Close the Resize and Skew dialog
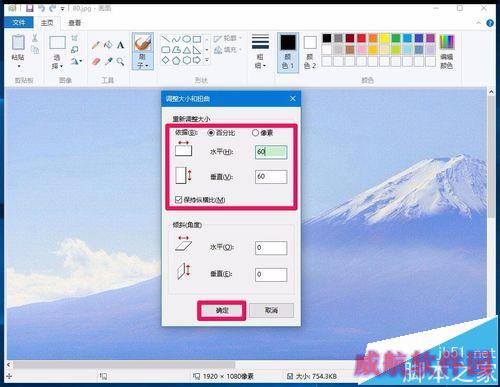Screen dimensions: 500x387 point(293,99)
